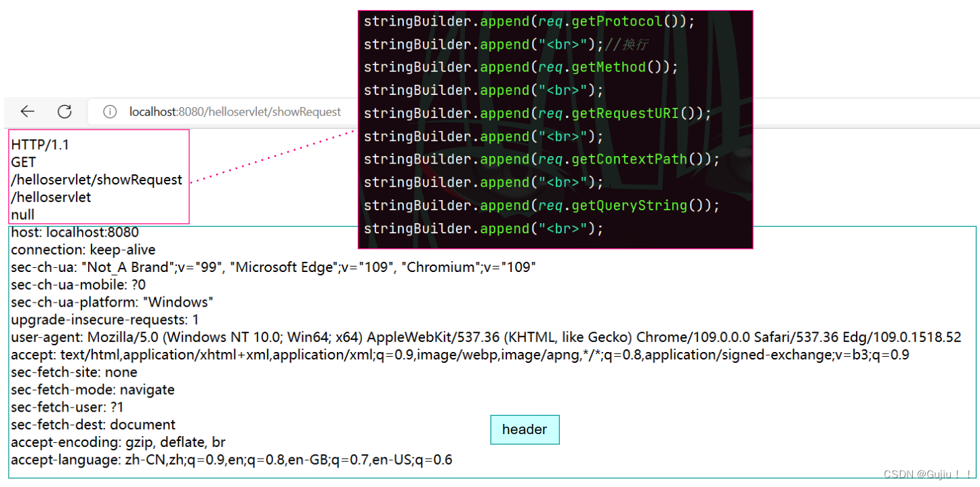This screenshot has width=980, height=487.
Task: Click the HTTP/1.1 protocol line
Action: 40,145
